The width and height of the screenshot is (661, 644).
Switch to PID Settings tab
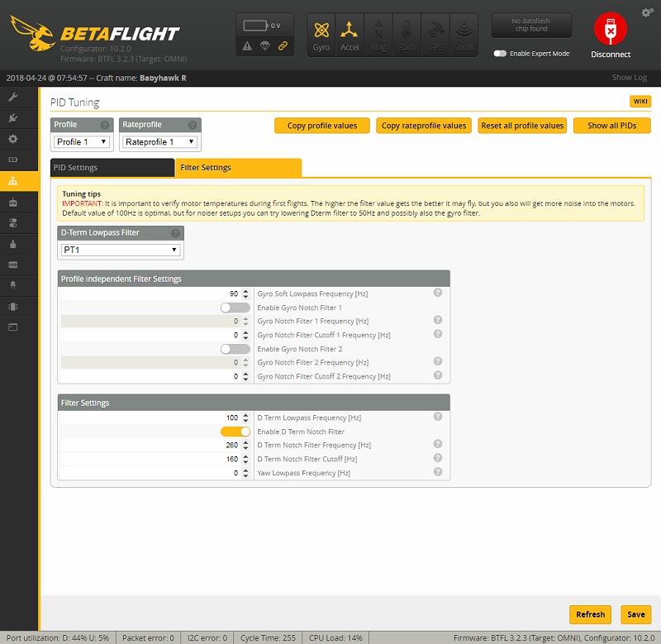(112, 168)
